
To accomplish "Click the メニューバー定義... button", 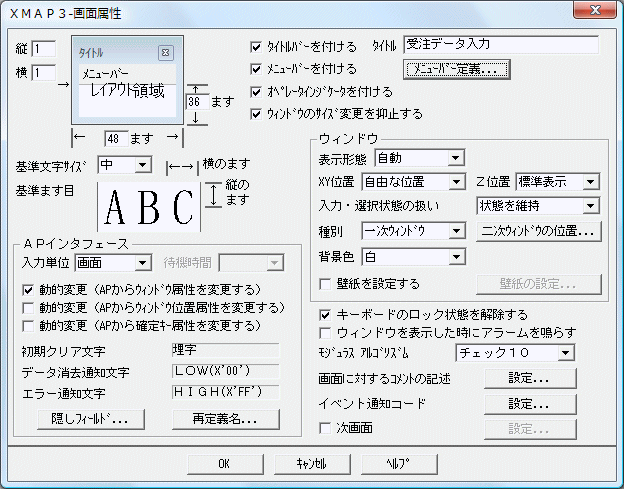I will coord(456,70).
